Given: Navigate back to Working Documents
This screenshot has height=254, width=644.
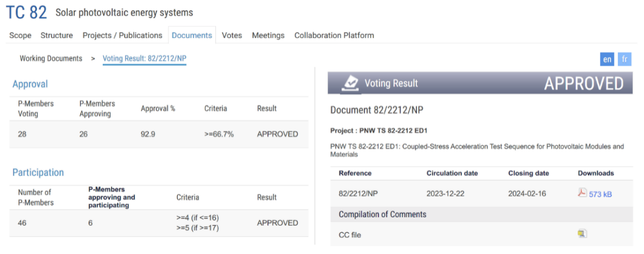Looking at the screenshot, I should coord(51,58).
